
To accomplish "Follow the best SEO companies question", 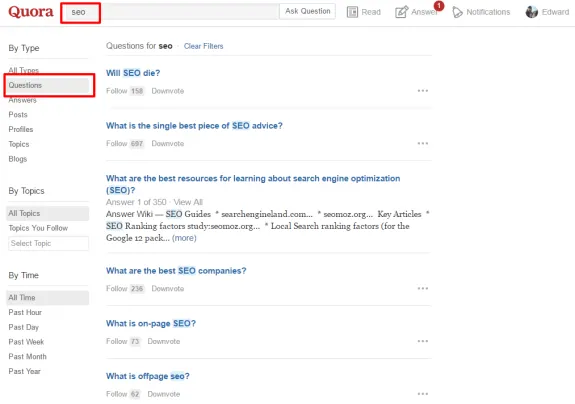I will coord(117,289).
